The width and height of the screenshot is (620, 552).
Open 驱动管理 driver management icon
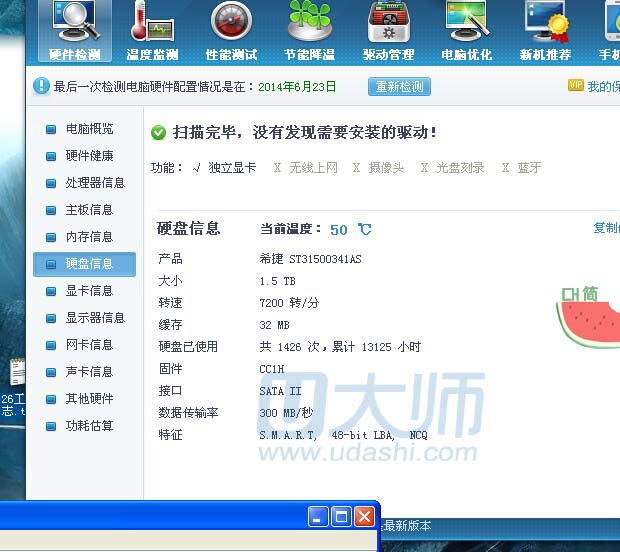pyautogui.click(x=388, y=30)
